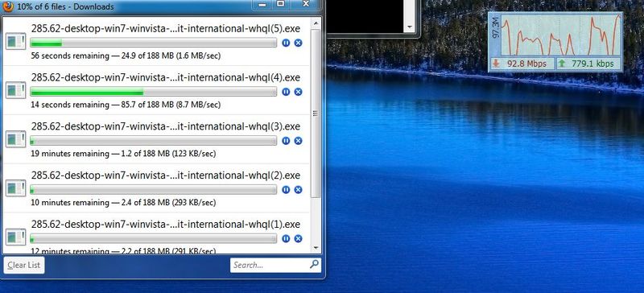
Task: Click the network meter traffic graph
Action: [x=561, y=35]
